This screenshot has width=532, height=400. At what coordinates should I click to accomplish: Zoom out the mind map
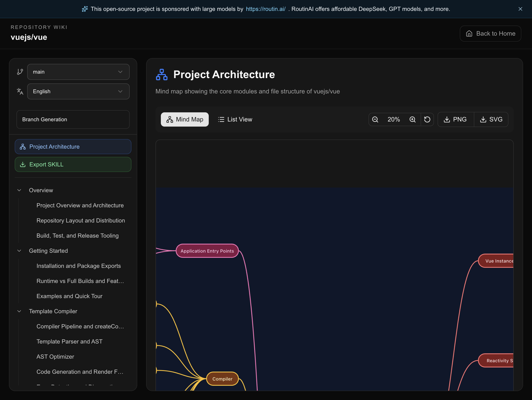tap(375, 119)
